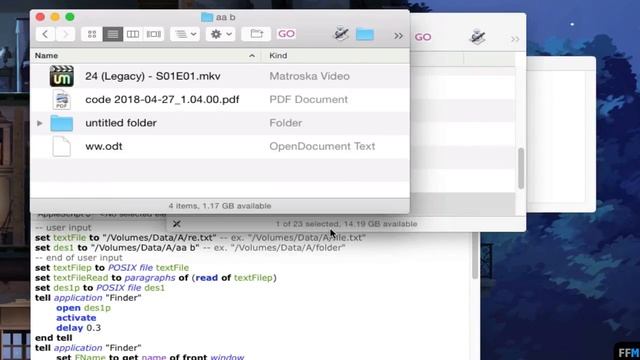Switch aa b window to Cover Flow view
This screenshot has width=640, height=360.
coord(153,34)
